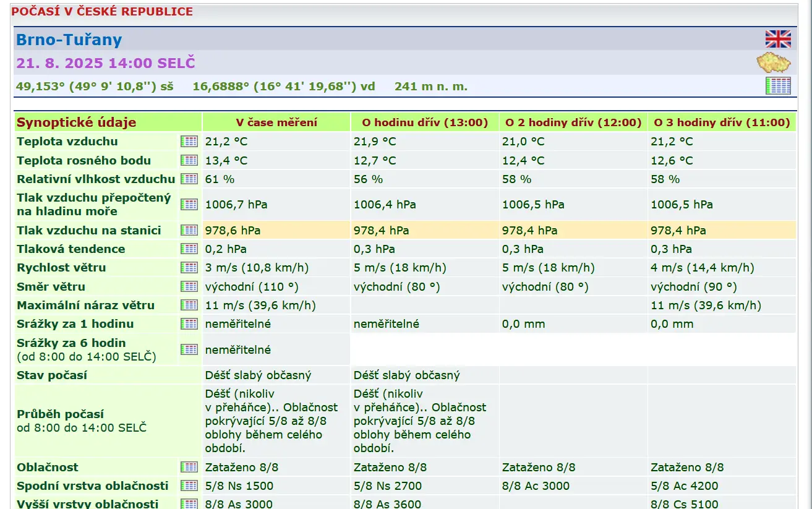This screenshot has width=812, height=509.
Task: Open table icon for Teplota vzduchu
Action: click(x=189, y=142)
